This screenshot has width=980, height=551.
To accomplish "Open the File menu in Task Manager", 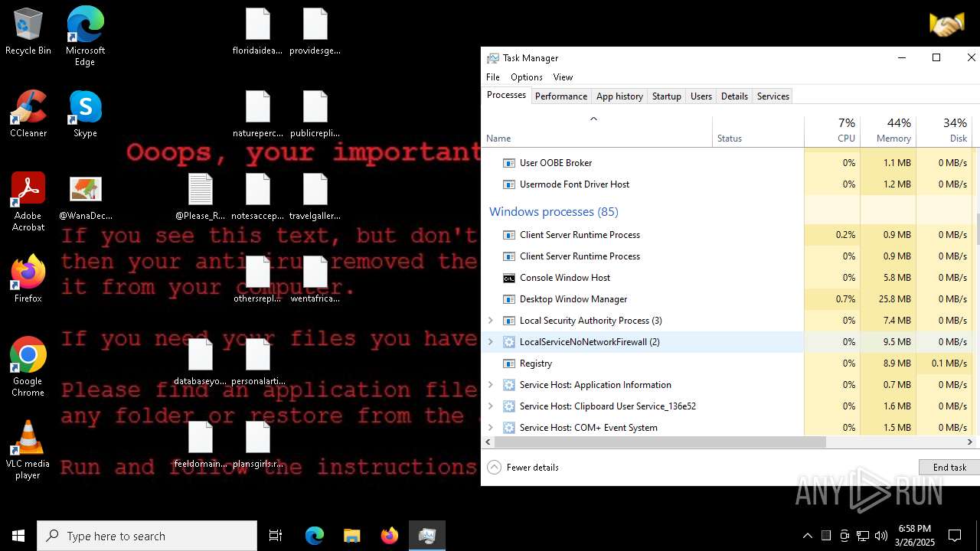I will [493, 77].
